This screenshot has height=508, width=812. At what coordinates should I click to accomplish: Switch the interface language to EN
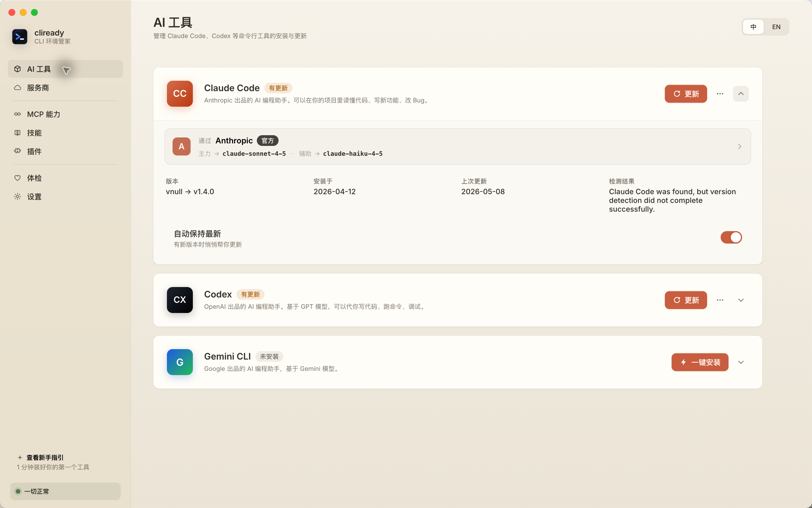pos(776,27)
